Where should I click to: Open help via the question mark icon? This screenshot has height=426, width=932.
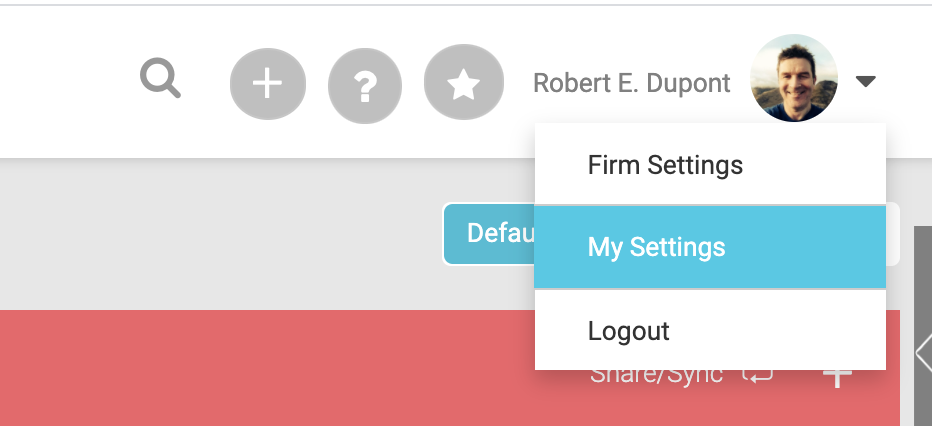[x=365, y=86]
